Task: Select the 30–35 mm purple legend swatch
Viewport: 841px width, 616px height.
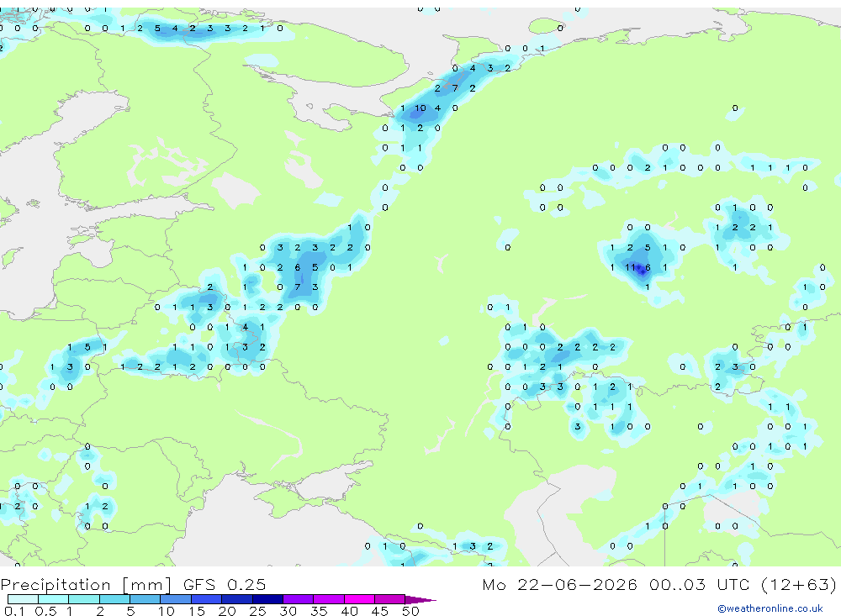Action: (299, 599)
